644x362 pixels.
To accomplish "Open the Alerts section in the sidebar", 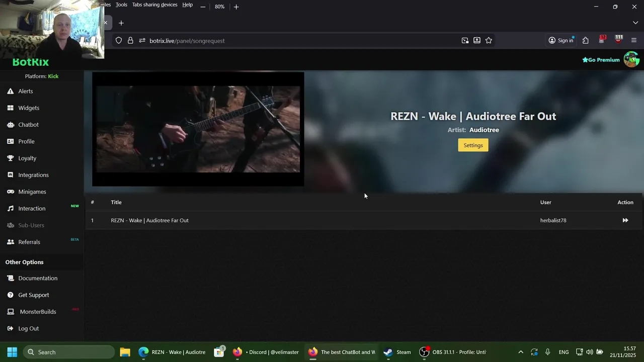I will point(25,91).
